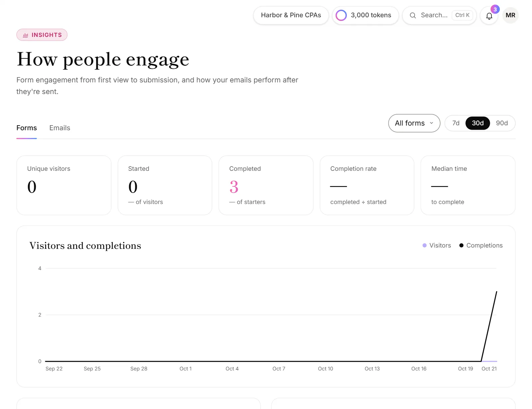Toggle the Completions legend series
Viewport: 532px width, 409px height.
(481, 246)
